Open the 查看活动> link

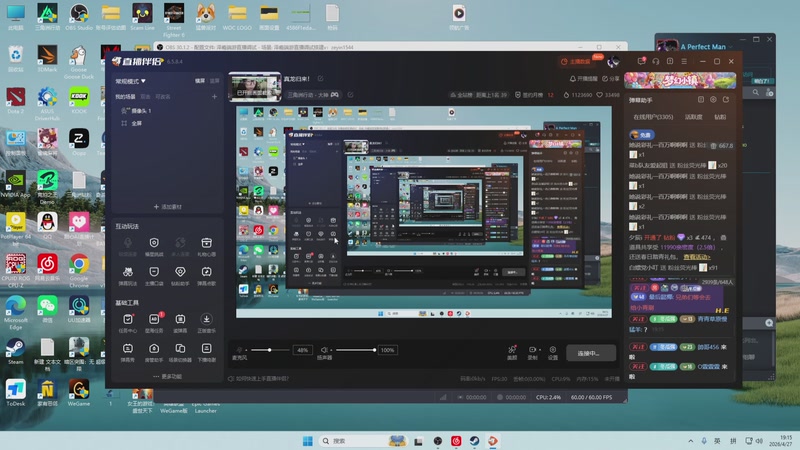(696, 257)
